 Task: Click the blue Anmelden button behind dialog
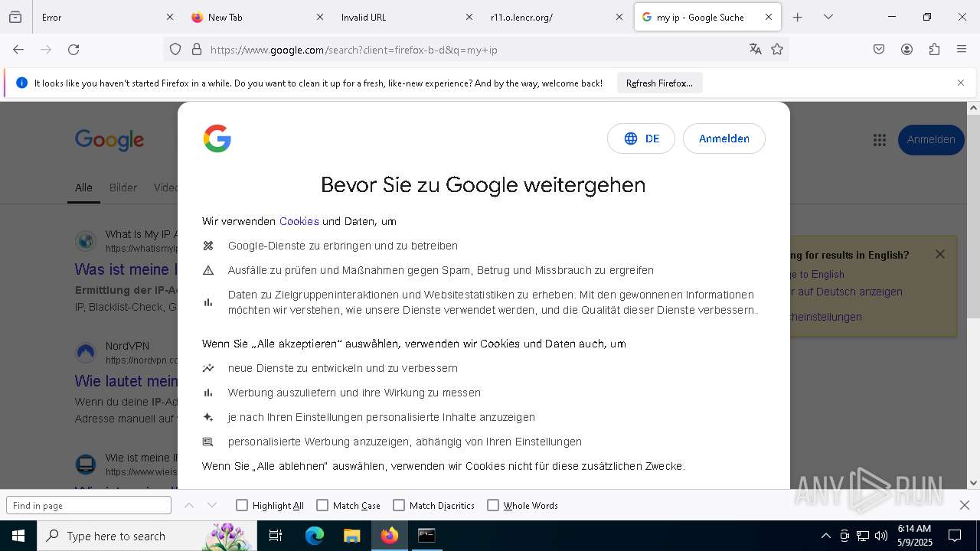pyautogui.click(x=931, y=139)
